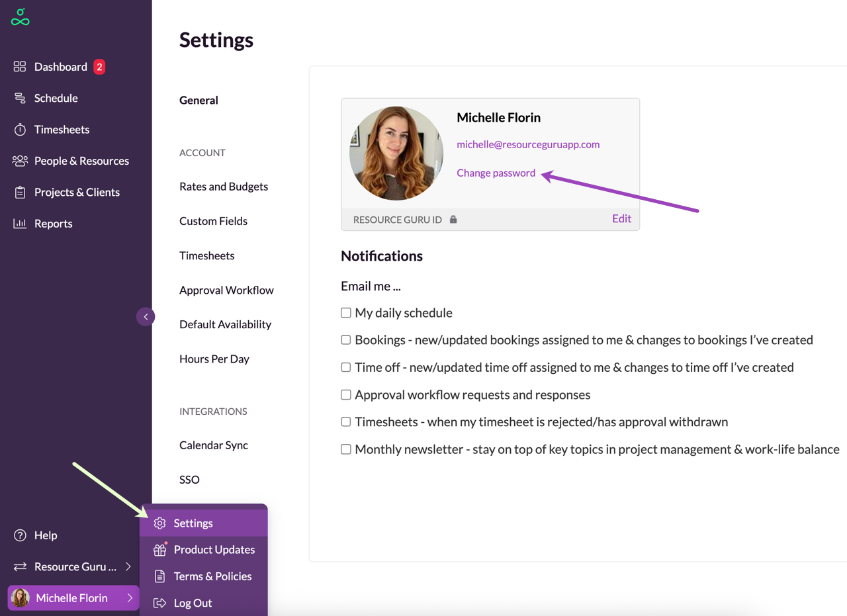Click the ACCOUNT section label

pos(202,153)
